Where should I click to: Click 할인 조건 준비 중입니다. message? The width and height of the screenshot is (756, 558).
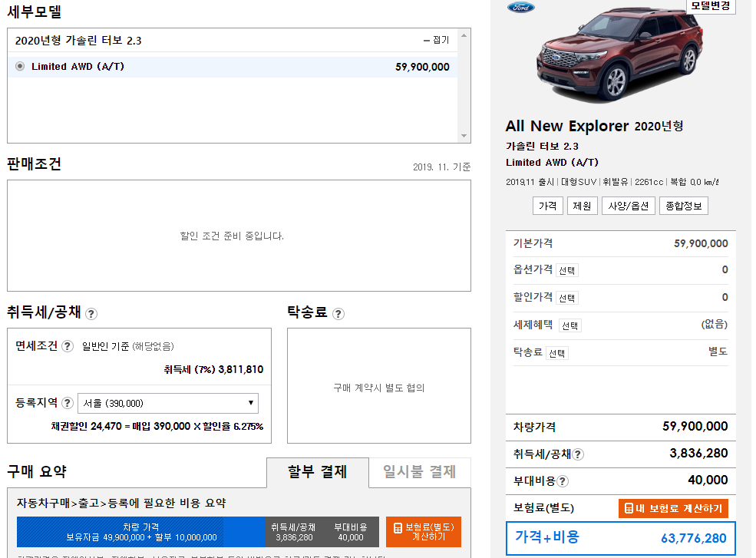click(232, 236)
